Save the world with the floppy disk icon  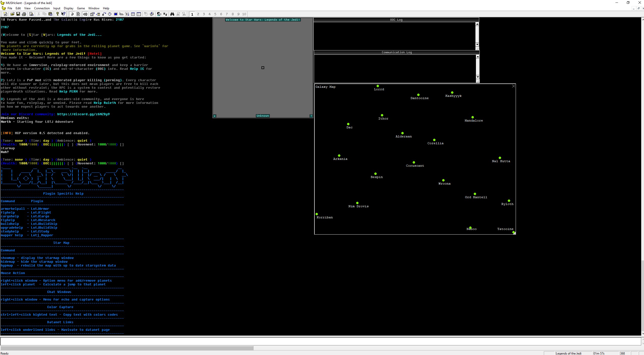point(18,14)
